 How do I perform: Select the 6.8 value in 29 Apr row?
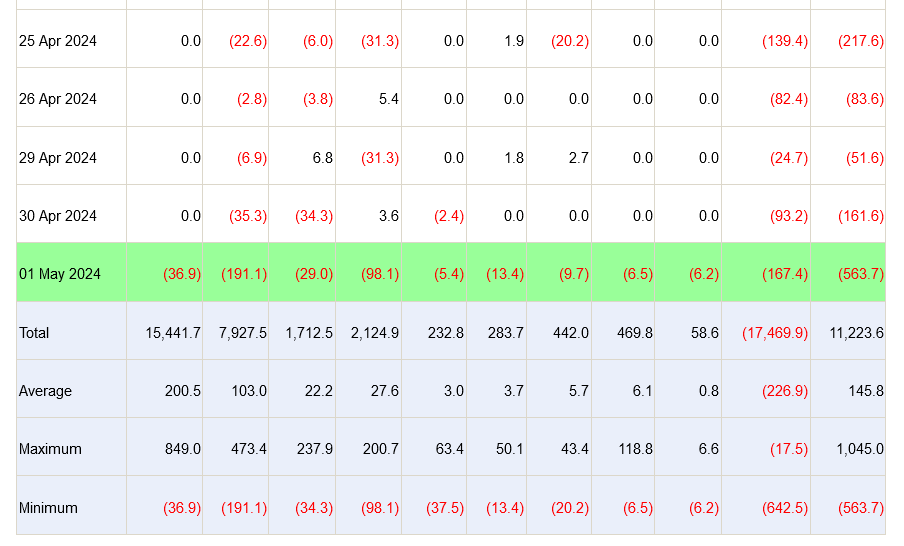(323, 158)
